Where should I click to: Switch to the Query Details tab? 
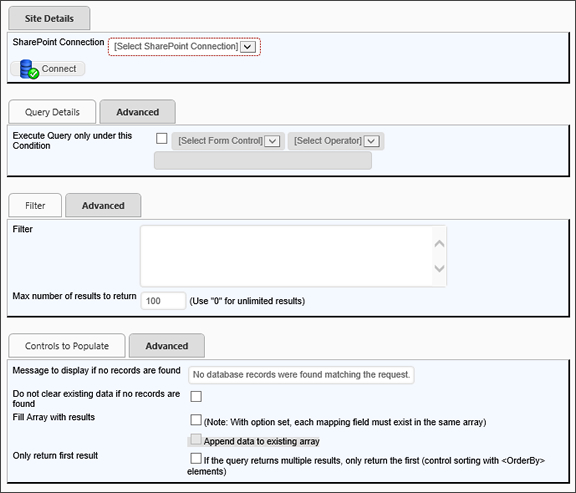pos(52,112)
